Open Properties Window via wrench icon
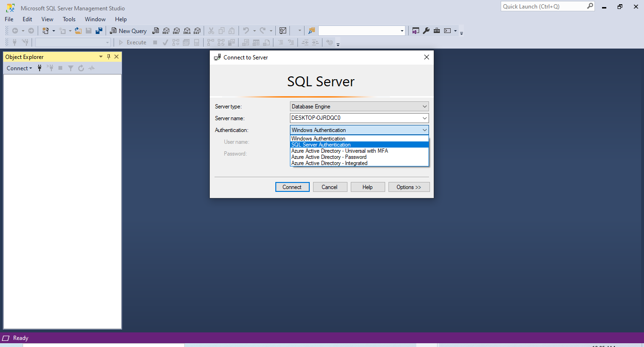This screenshot has width=644, height=347. [x=426, y=31]
